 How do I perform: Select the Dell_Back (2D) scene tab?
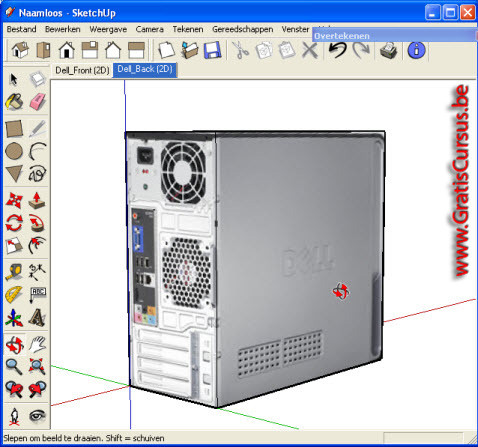(145, 70)
